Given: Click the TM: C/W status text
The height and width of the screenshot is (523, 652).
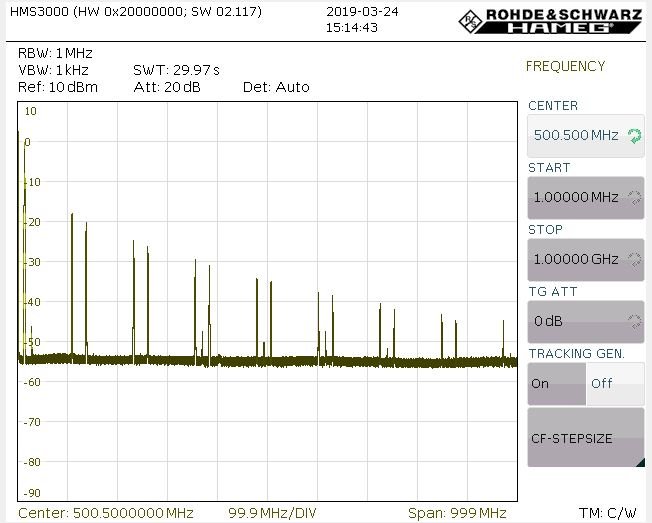Looking at the screenshot, I should (608, 513).
